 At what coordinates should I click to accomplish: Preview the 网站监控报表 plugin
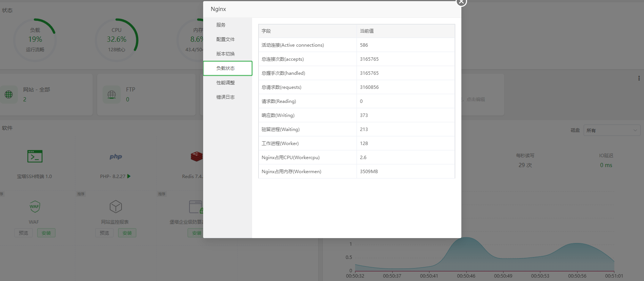tap(104, 233)
